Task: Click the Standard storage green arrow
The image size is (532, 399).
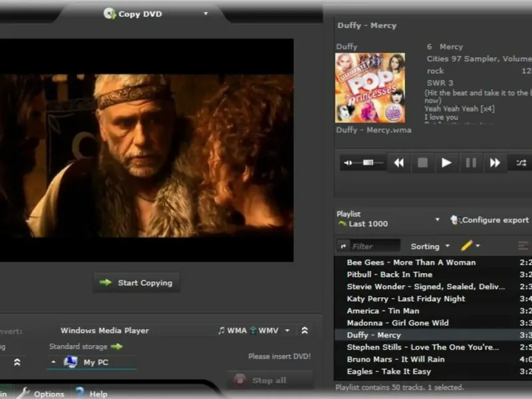Action: pyautogui.click(x=117, y=346)
